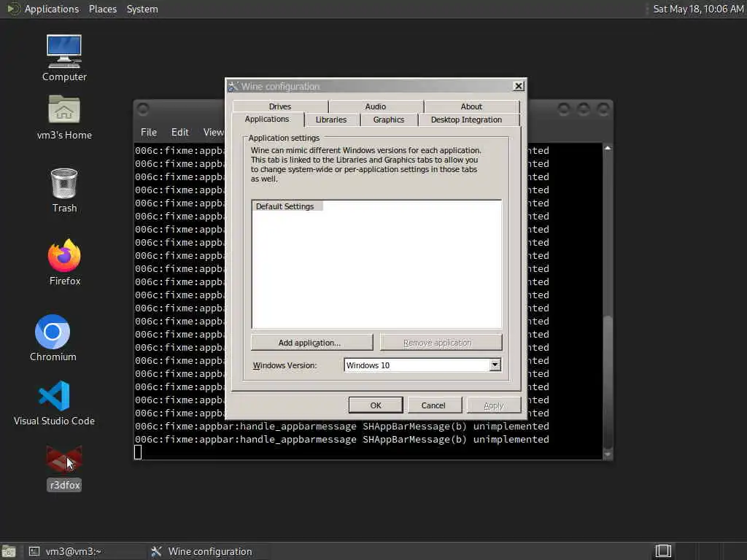Click the Wine configuration title bar text
747x560 pixels.
[281, 86]
